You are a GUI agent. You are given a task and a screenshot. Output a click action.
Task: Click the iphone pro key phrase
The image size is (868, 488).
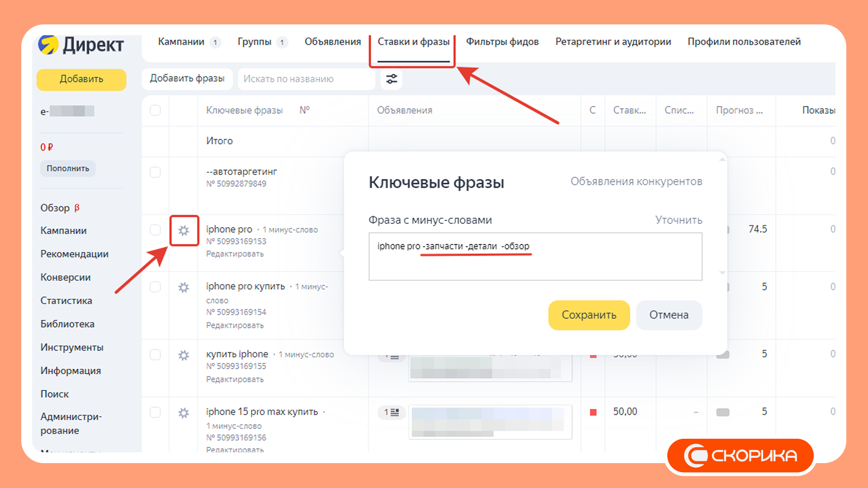pos(229,230)
